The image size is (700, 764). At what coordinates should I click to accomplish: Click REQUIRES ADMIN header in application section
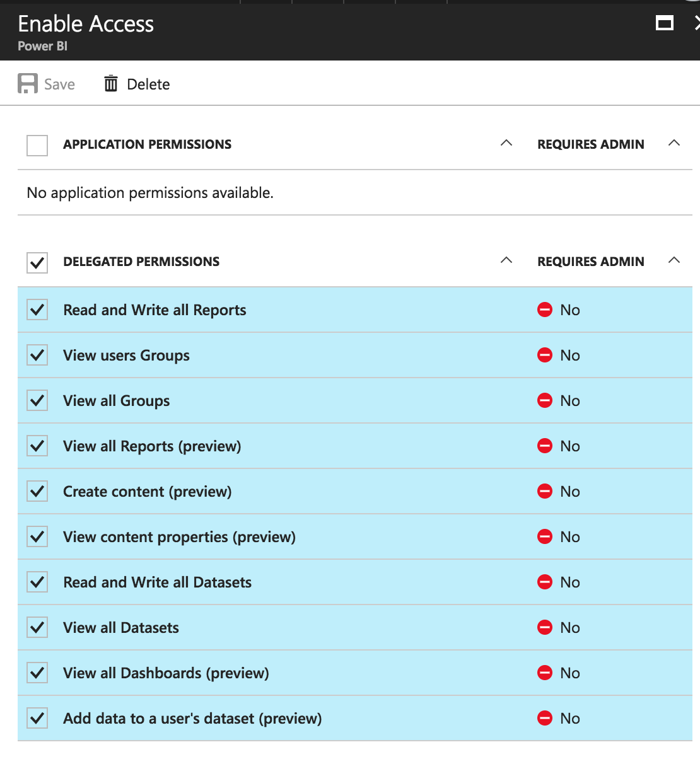point(591,144)
